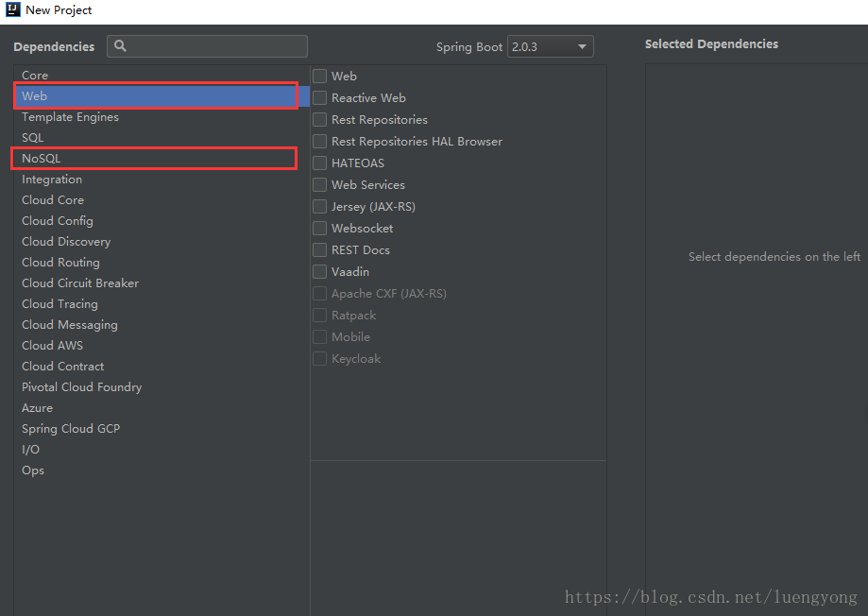Screen dimensions: 868x616
Task: Open Cloud Circuit Breaker category
Action: (x=162, y=283)
